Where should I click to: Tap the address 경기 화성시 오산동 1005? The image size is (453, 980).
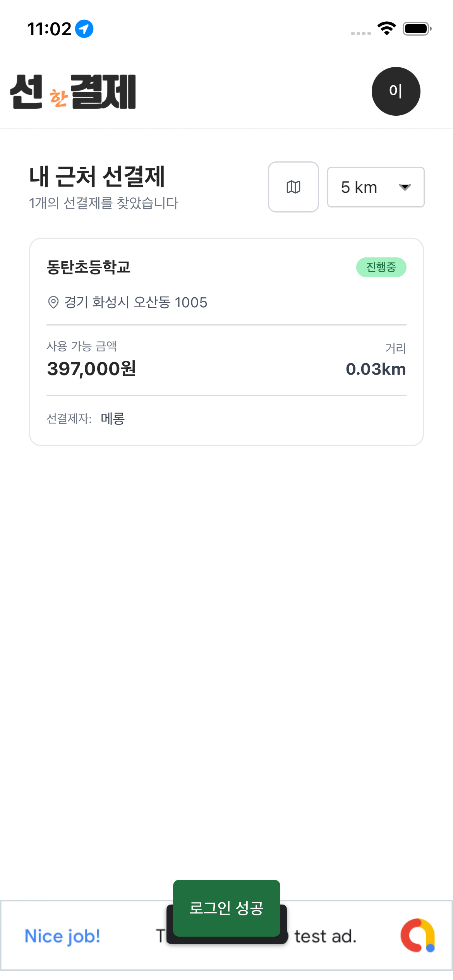tap(136, 302)
